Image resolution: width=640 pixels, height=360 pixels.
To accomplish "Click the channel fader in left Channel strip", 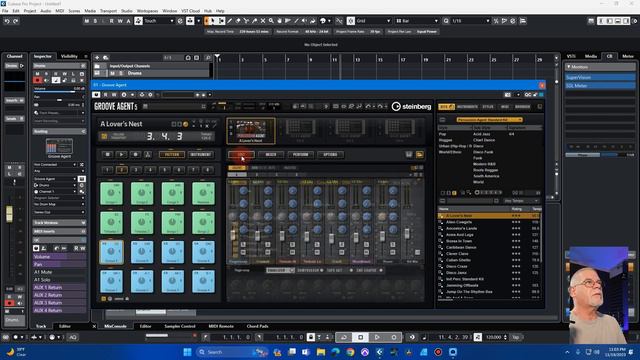I will [x=9, y=214].
